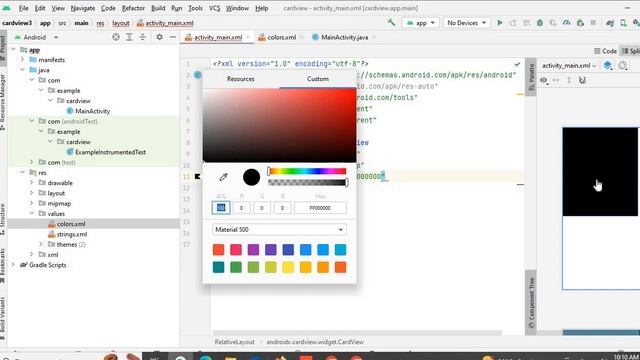This screenshot has width=640, height=360.
Task: Click the Collapse All icon in Project panel
Action: click(142, 37)
